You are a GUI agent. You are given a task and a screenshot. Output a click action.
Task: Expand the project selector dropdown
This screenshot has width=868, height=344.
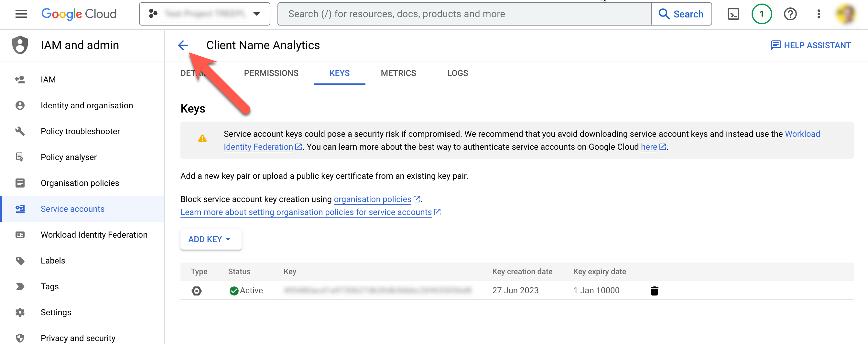pos(204,14)
